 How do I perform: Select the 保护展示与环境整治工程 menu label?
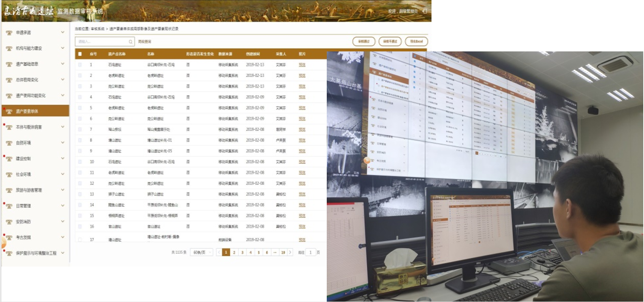(x=36, y=253)
